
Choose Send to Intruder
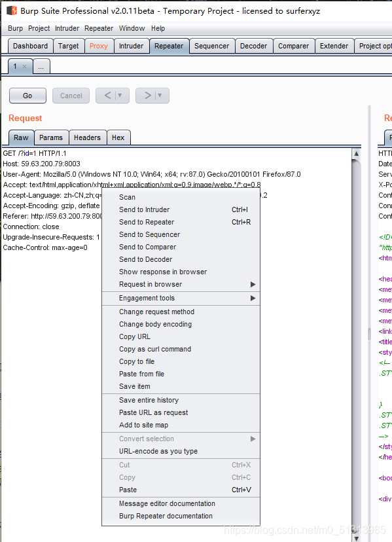(181, 209)
